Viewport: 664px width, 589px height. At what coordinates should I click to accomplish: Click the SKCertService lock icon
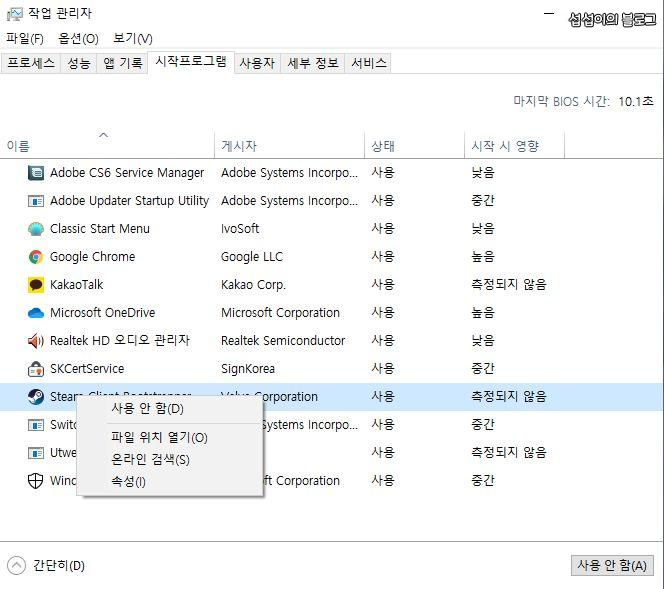[36, 369]
